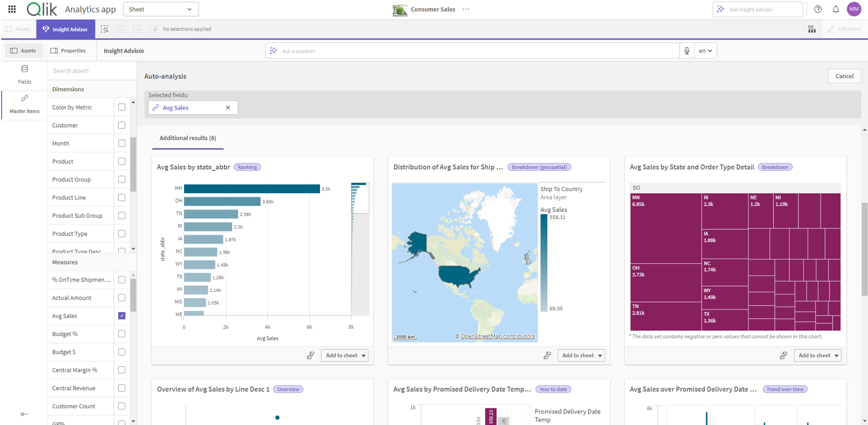The image size is (868, 425).
Task: Open the app launcher grid icon
Action: click(12, 9)
